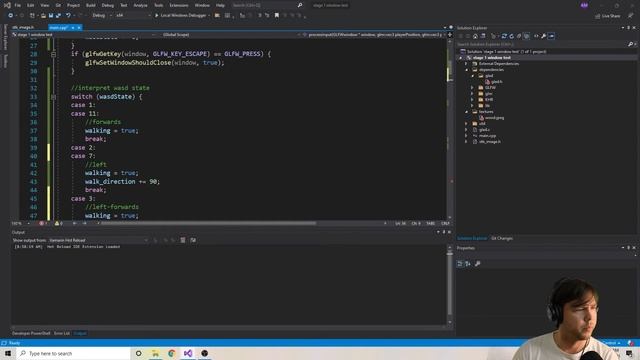
Task: Click the Solution Explorer Home icon
Action: (475, 36)
